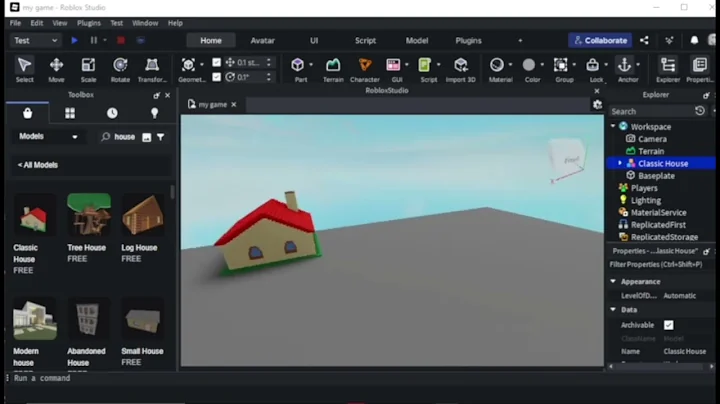720x404 pixels.
Task: Open the Window menu
Action: click(145, 23)
